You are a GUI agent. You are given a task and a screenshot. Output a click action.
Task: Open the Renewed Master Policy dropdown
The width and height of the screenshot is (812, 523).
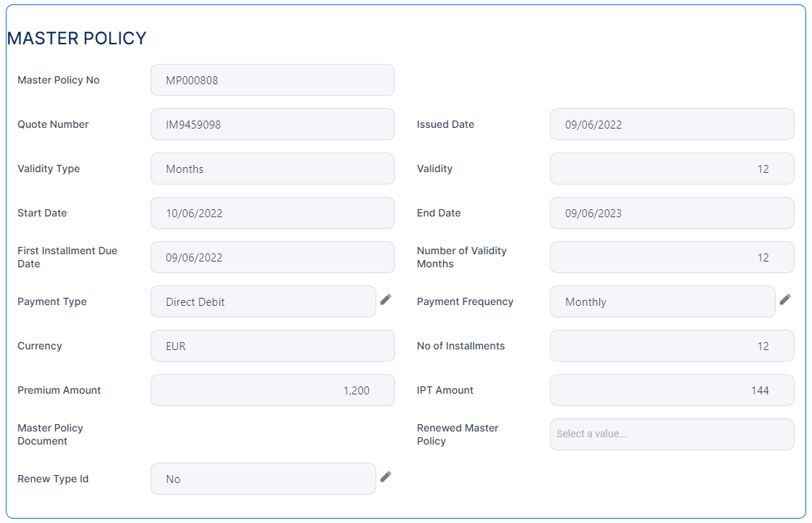click(x=671, y=434)
